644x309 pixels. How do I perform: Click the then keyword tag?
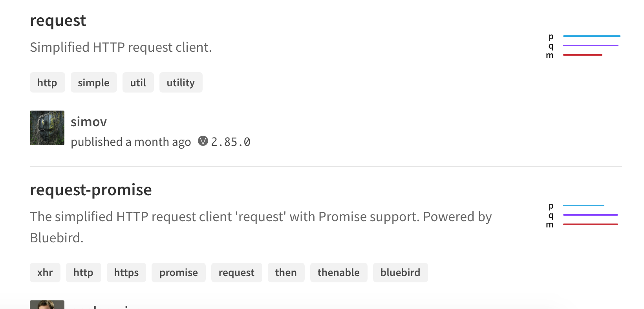286,273
